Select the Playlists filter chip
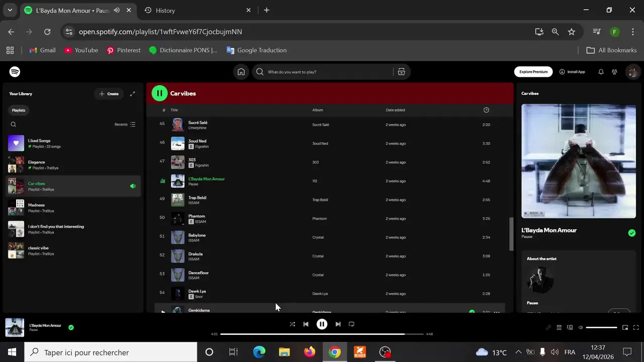Screen dimensions: 644x362 coord(19,110)
